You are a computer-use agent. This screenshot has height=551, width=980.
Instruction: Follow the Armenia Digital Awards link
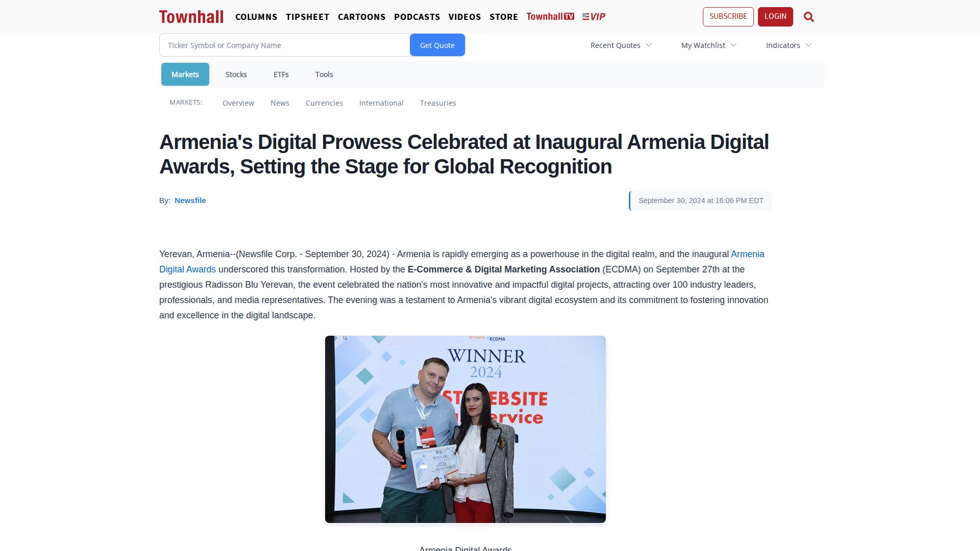[747, 254]
